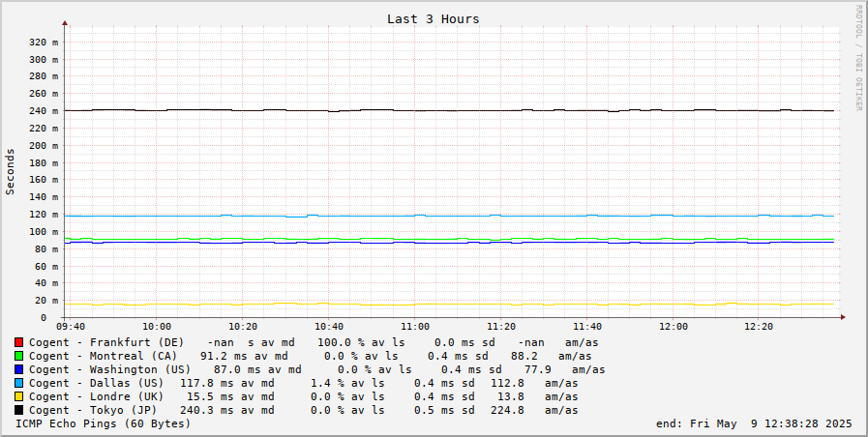
Task: Click the 'end: Fri May 9 12:38:28 2025' timestamp
Action: [x=754, y=423]
